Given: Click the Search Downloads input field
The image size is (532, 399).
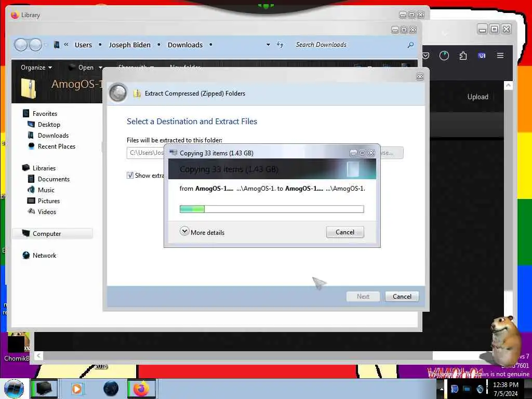Looking at the screenshot, I should pyautogui.click(x=350, y=45).
